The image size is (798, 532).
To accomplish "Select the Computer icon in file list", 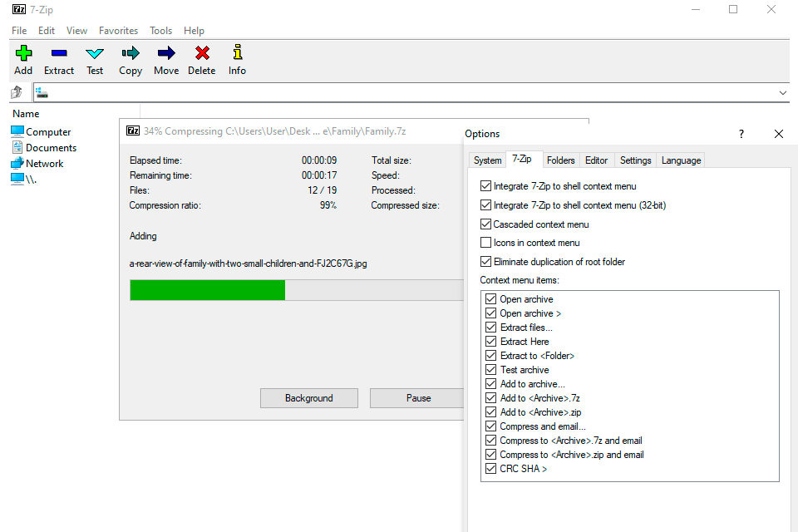I will 17,131.
